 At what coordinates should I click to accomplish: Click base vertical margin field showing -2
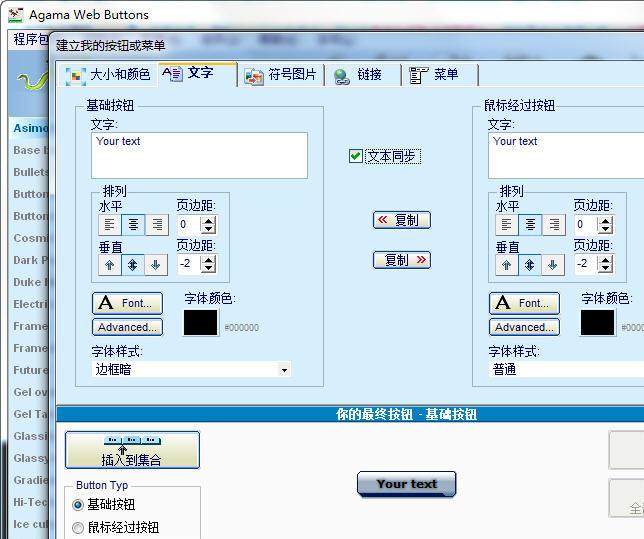point(190,264)
